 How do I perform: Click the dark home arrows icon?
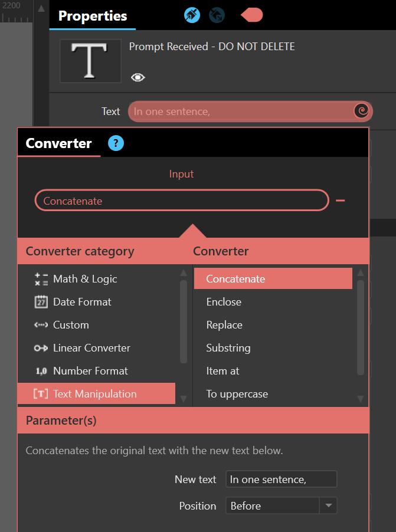click(217, 15)
